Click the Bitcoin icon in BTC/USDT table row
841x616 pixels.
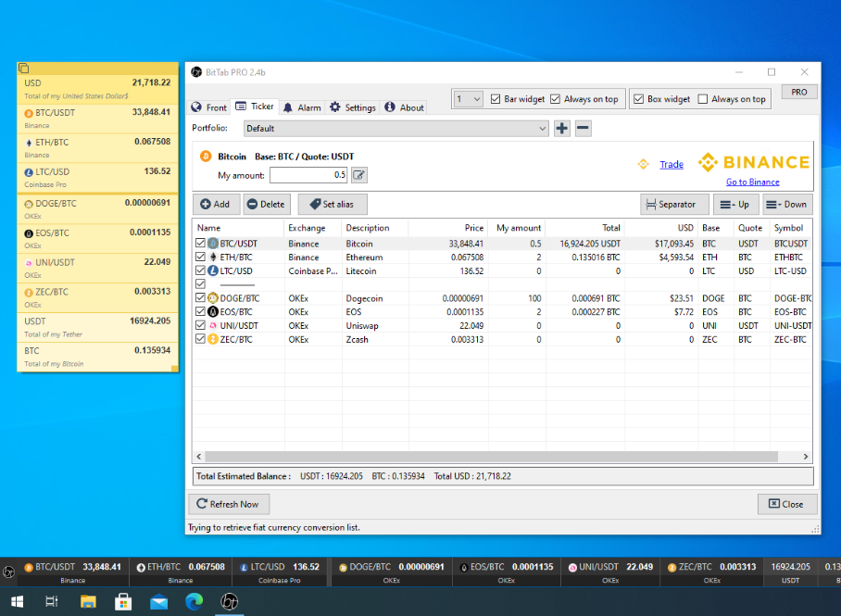(x=213, y=244)
